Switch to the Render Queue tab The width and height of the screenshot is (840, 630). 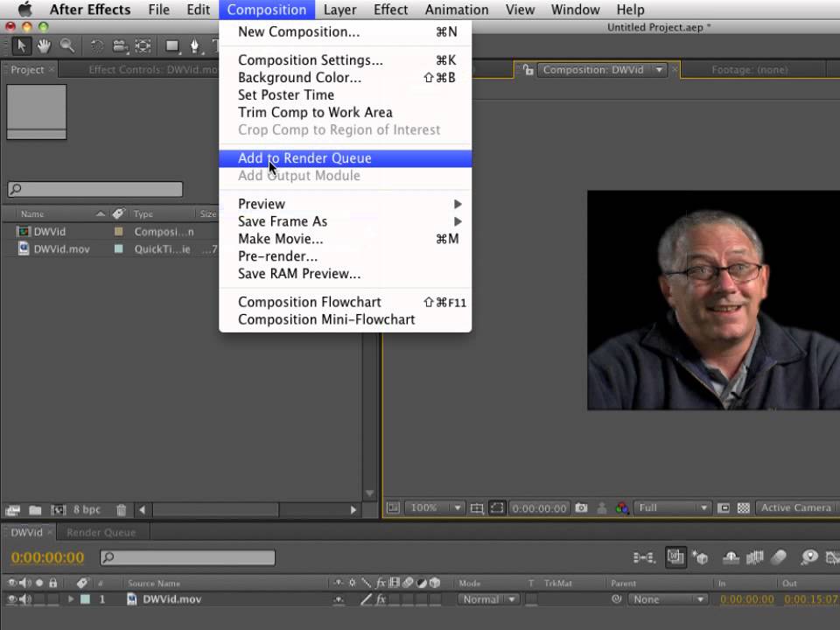point(101,533)
